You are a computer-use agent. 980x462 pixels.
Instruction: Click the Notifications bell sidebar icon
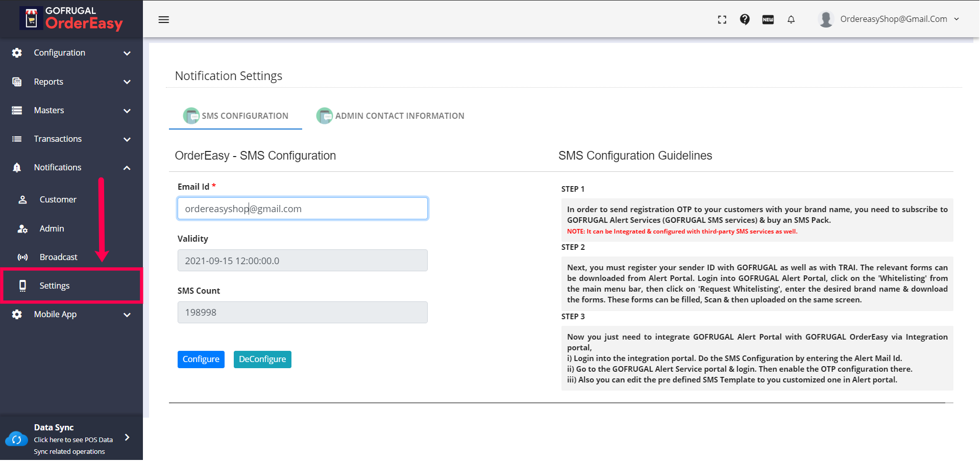[x=17, y=167]
